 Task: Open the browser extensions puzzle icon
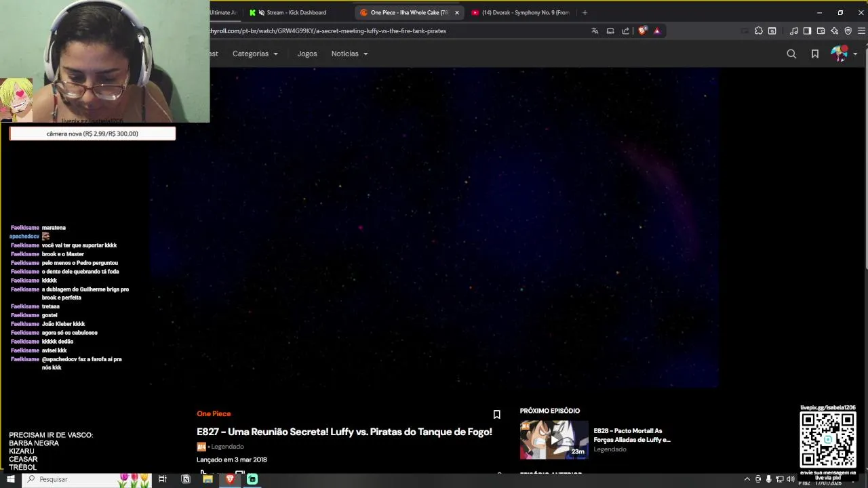(x=758, y=30)
